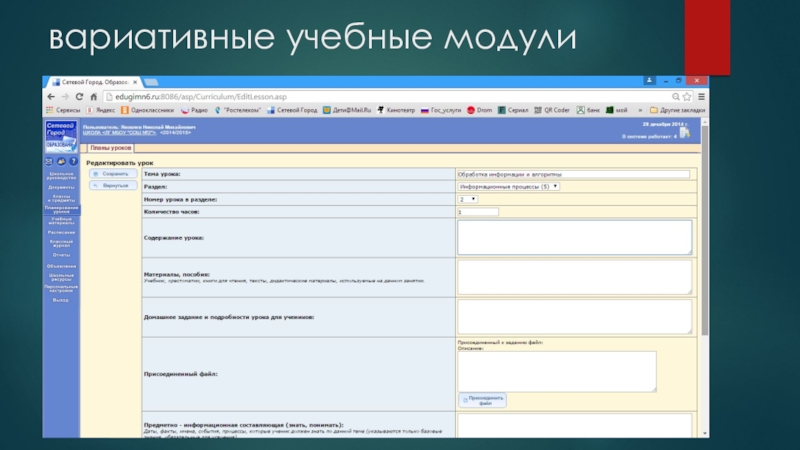Open Персональные настройки in the sidebar menu

tap(61, 289)
